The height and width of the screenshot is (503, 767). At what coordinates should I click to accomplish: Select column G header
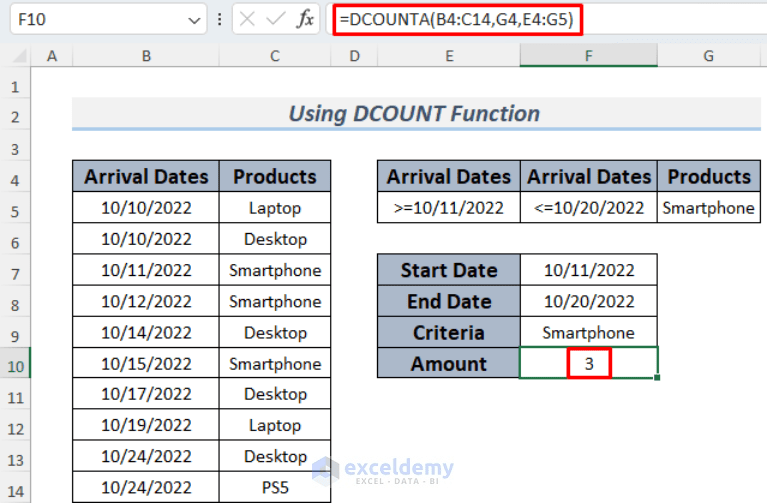[708, 56]
